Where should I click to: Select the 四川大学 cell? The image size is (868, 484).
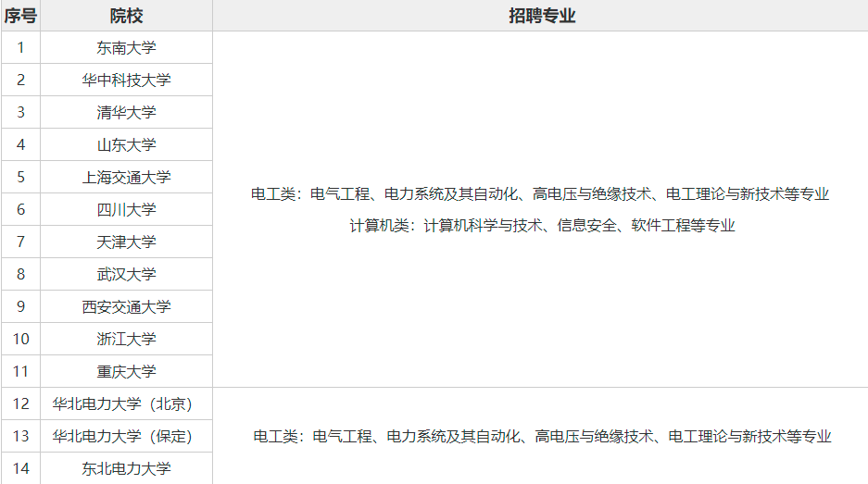pyautogui.click(x=126, y=209)
